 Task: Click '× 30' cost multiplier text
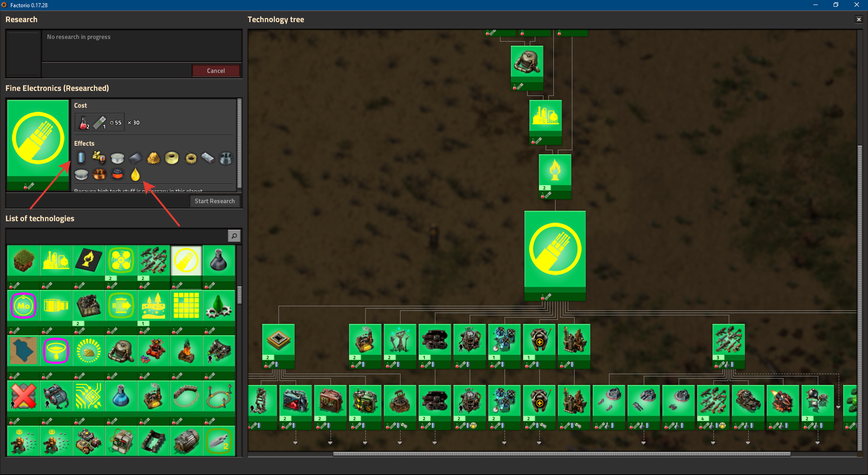click(133, 123)
